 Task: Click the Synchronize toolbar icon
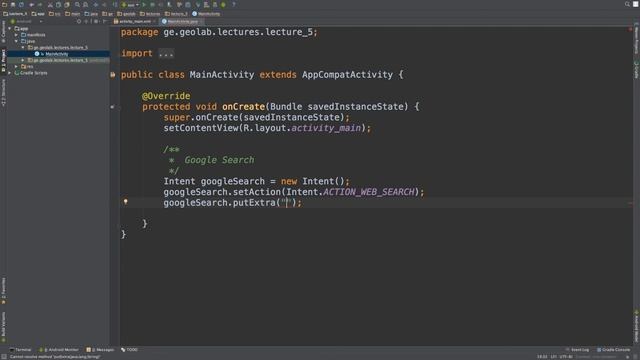click(x=21, y=4)
